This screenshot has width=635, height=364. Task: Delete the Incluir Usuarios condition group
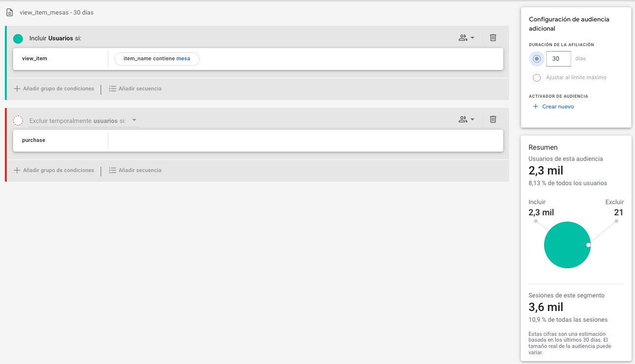coord(493,37)
